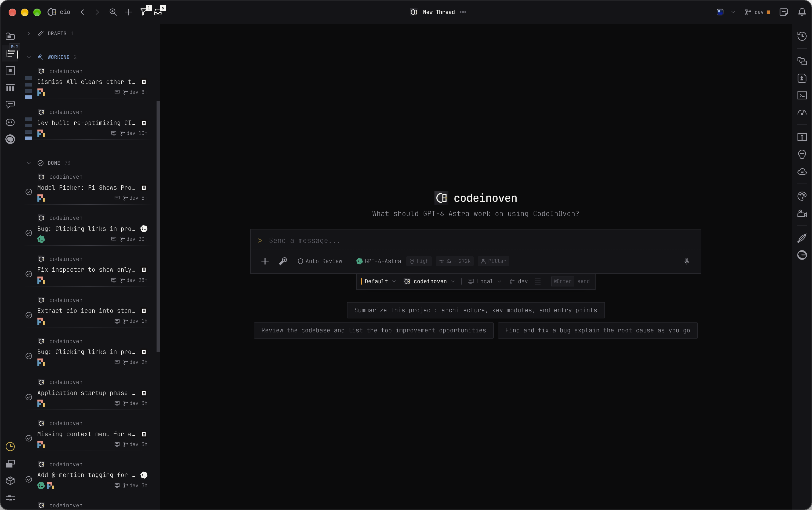
Task: Open the inbox icon with badge 6
Action: (158, 12)
